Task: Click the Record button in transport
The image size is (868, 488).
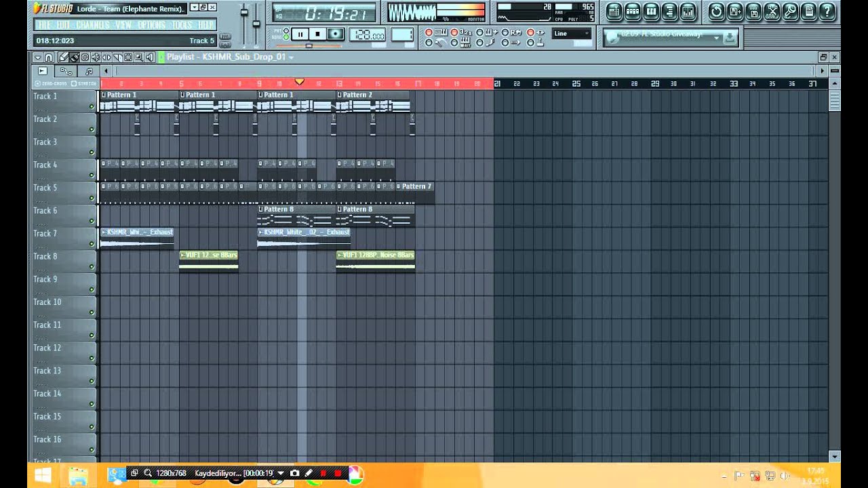Action: tap(335, 35)
